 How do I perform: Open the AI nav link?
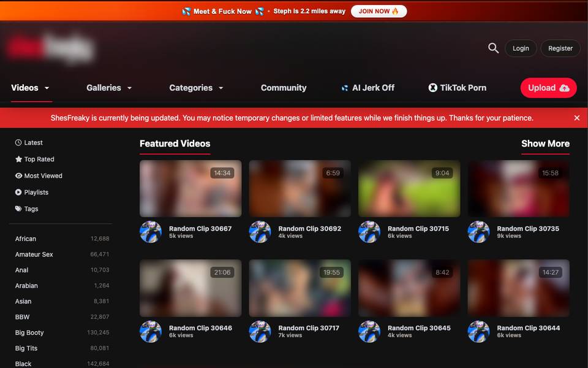point(367,88)
